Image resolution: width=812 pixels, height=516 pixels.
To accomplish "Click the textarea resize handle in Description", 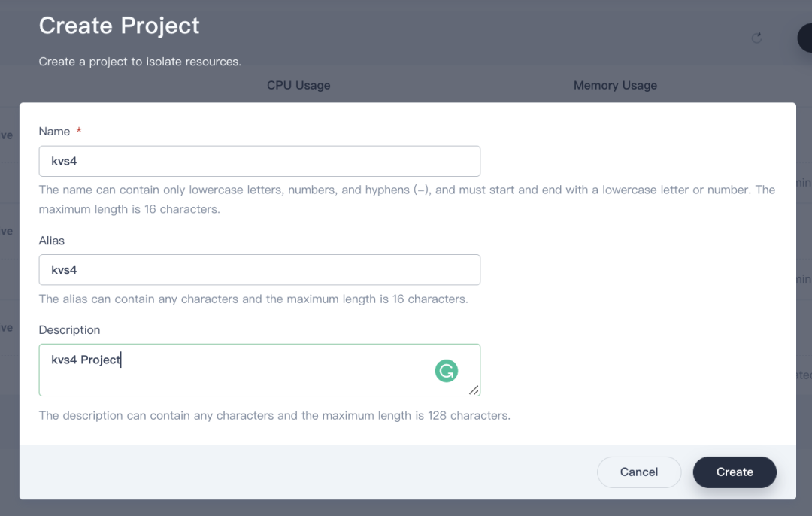I will [x=474, y=390].
